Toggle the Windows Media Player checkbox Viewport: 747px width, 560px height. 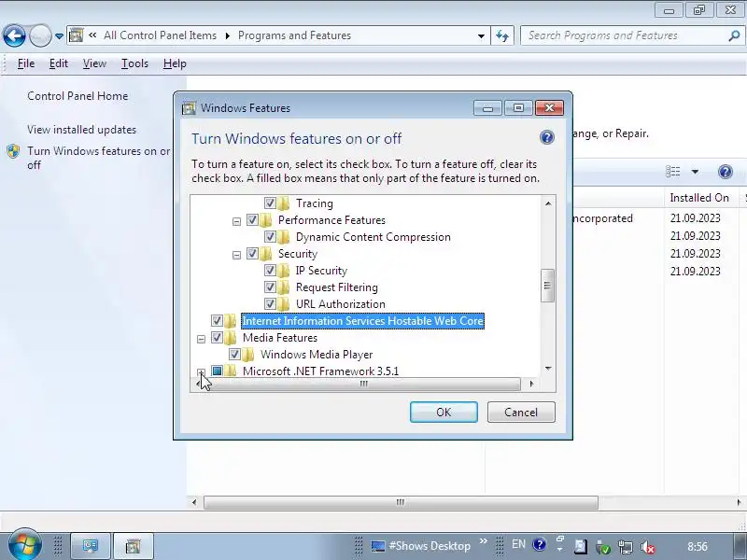tap(234, 355)
